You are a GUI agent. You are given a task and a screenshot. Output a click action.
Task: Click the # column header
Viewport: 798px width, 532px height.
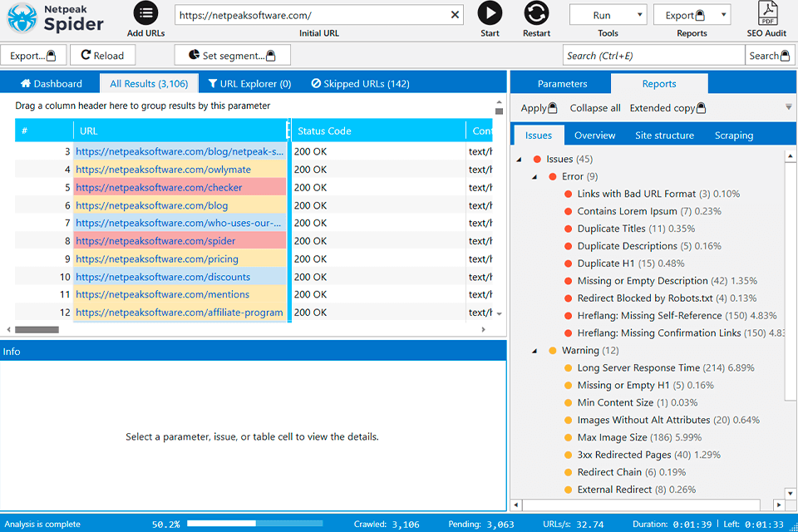pyautogui.click(x=44, y=131)
